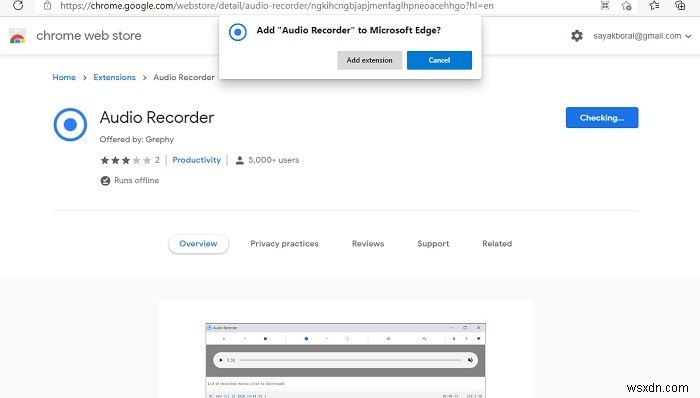Click the mute speaker icon in preview player

470,360
